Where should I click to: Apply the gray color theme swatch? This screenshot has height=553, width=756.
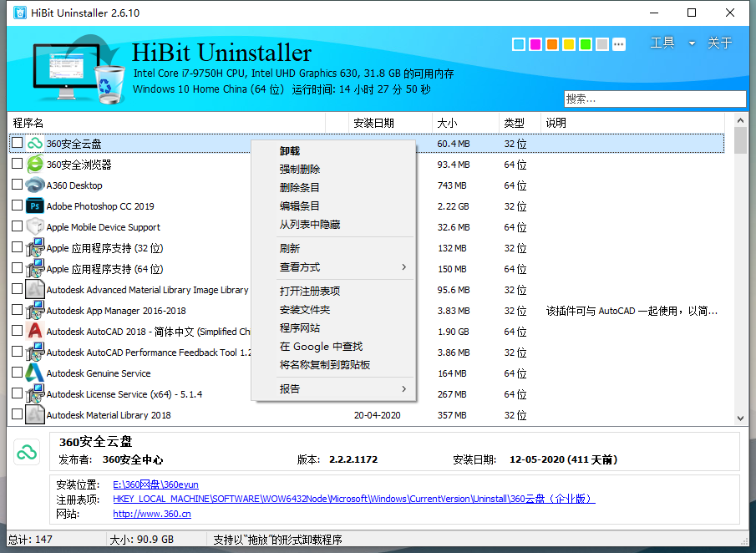click(x=602, y=44)
